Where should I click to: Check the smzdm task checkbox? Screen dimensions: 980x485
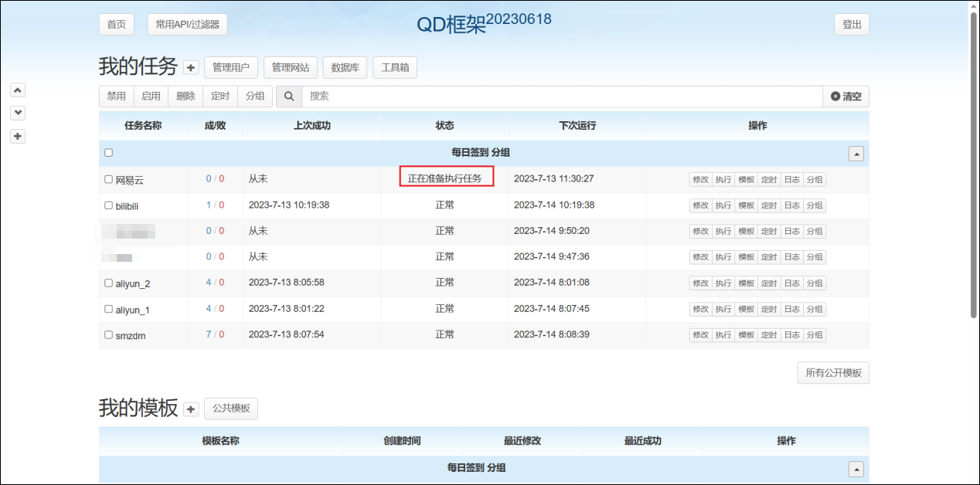pos(109,335)
